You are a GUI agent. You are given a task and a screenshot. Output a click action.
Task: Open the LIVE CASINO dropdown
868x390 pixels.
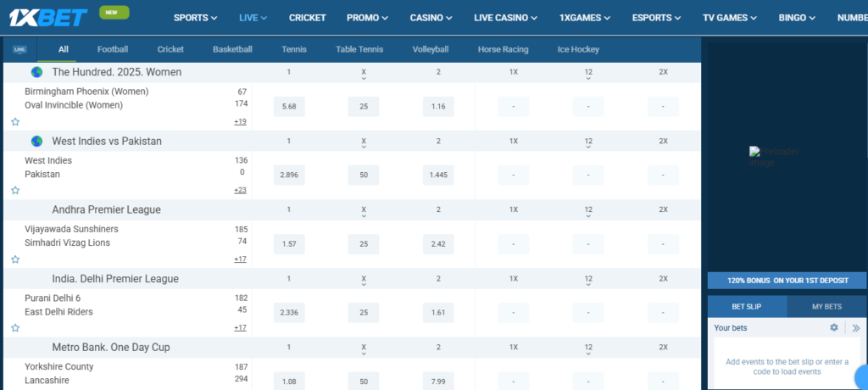[505, 18]
